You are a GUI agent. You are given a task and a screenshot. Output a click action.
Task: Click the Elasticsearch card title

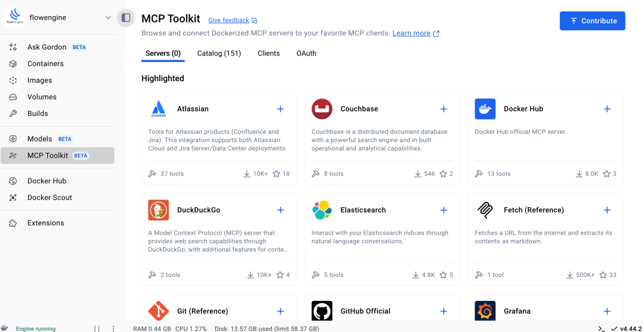click(363, 210)
